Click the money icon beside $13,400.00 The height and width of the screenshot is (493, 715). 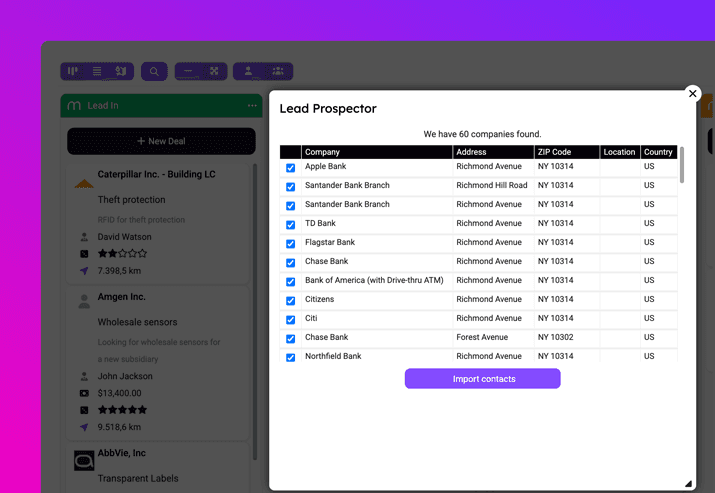[84, 393]
